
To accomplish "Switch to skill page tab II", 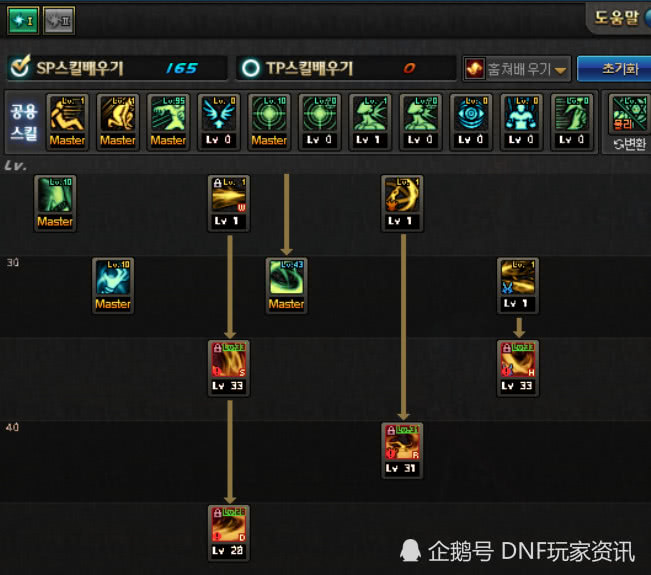I will coord(59,20).
